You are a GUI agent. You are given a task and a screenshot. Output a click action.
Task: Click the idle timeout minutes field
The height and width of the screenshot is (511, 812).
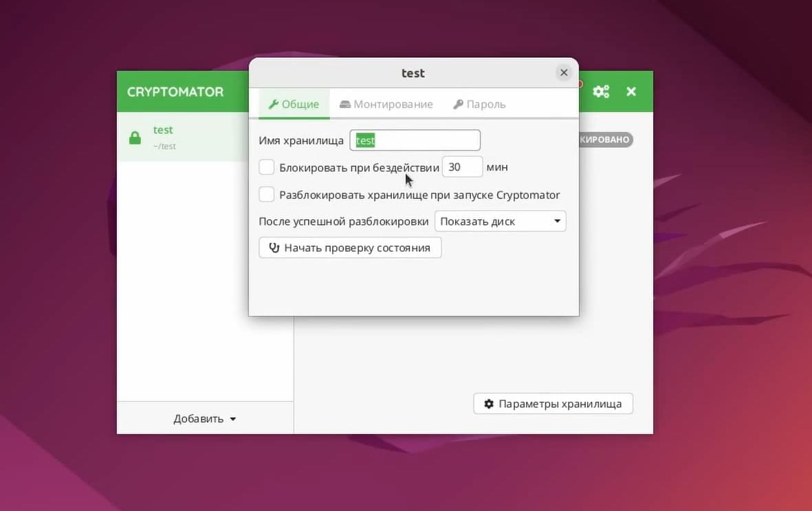pos(463,167)
